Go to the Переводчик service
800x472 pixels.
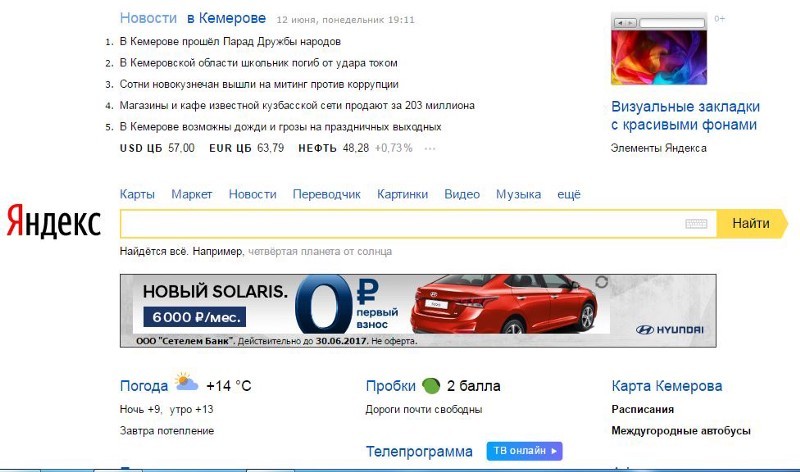[x=326, y=194]
